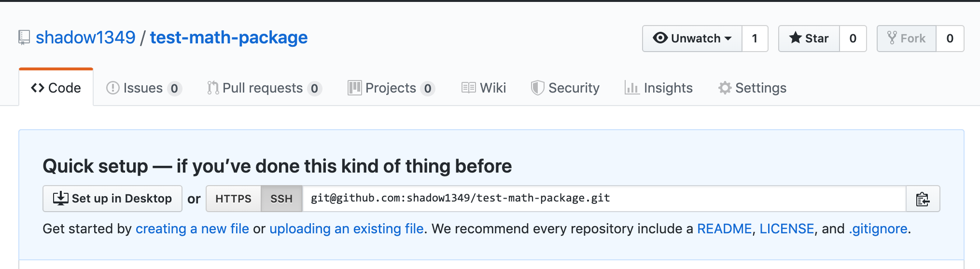This screenshot has width=980, height=269.
Task: Click the Set up in Desktop button
Action: coord(112,199)
